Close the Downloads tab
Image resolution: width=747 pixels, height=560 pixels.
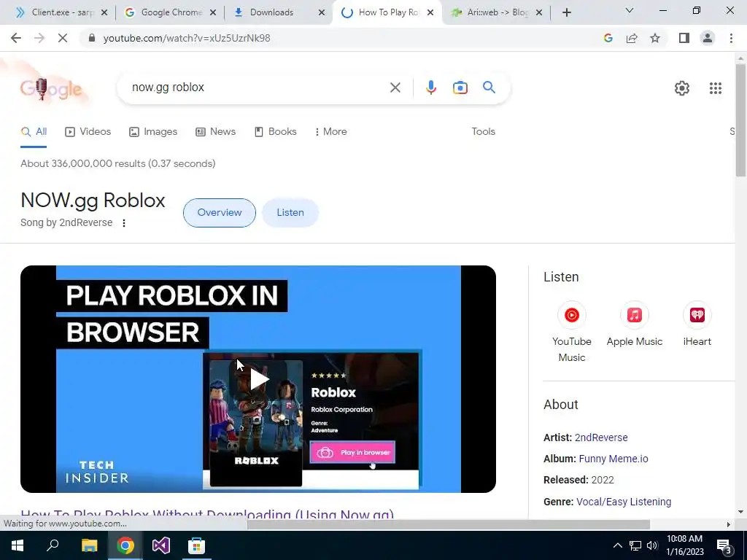pos(322,12)
